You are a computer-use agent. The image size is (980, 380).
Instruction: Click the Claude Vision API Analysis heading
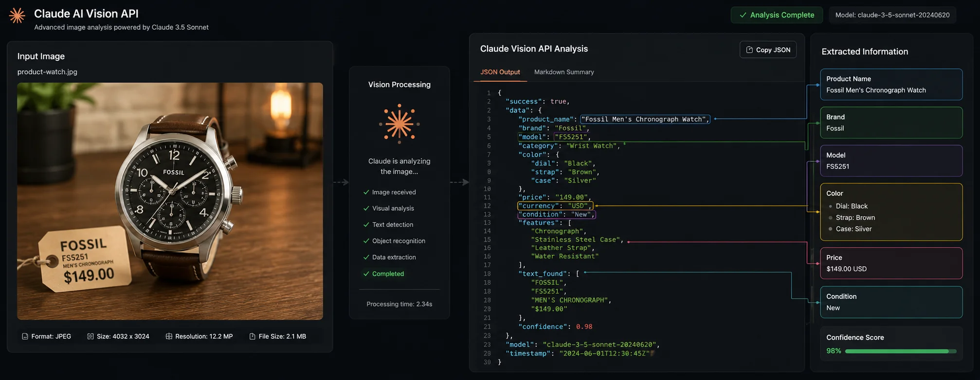click(x=534, y=49)
